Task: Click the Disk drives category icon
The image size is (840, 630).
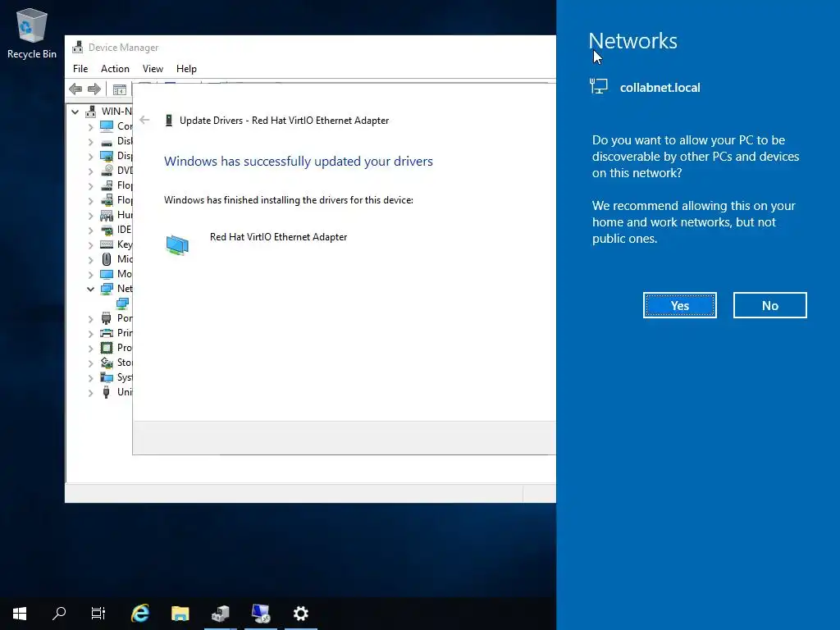Action: click(107, 141)
